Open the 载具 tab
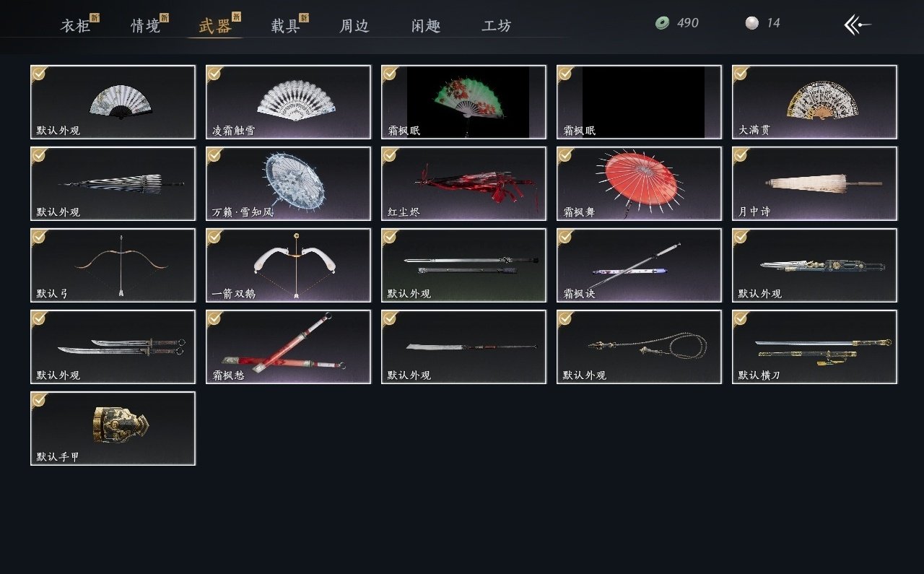The width and height of the screenshot is (924, 574). pyautogui.click(x=285, y=26)
